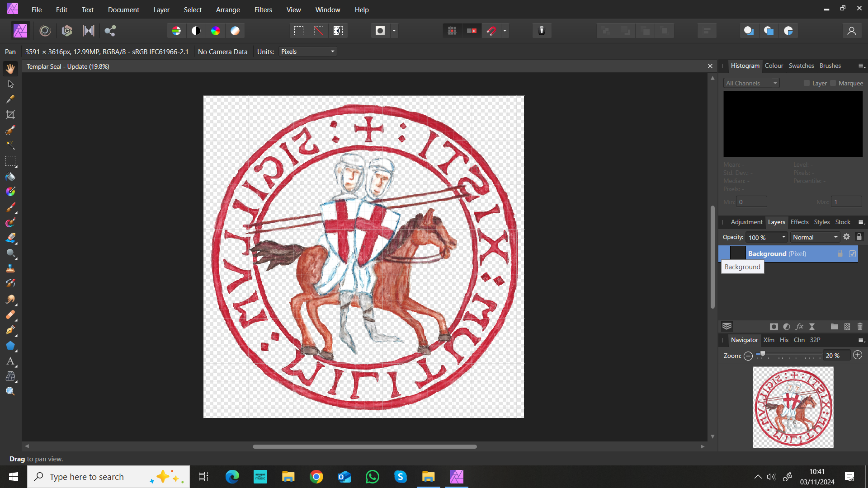868x488 pixels.
Task: Delete layer using trash icon
Action: [860, 327]
